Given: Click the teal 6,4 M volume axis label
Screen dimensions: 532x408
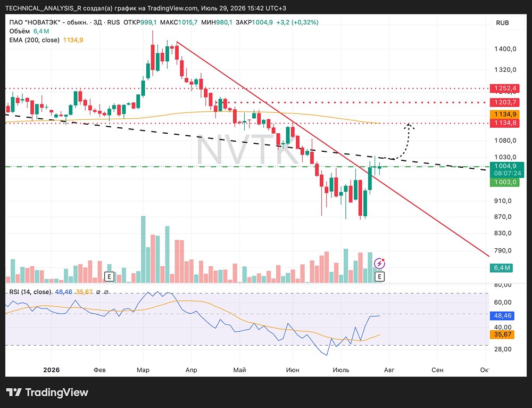Looking at the screenshot, I should (502, 268).
